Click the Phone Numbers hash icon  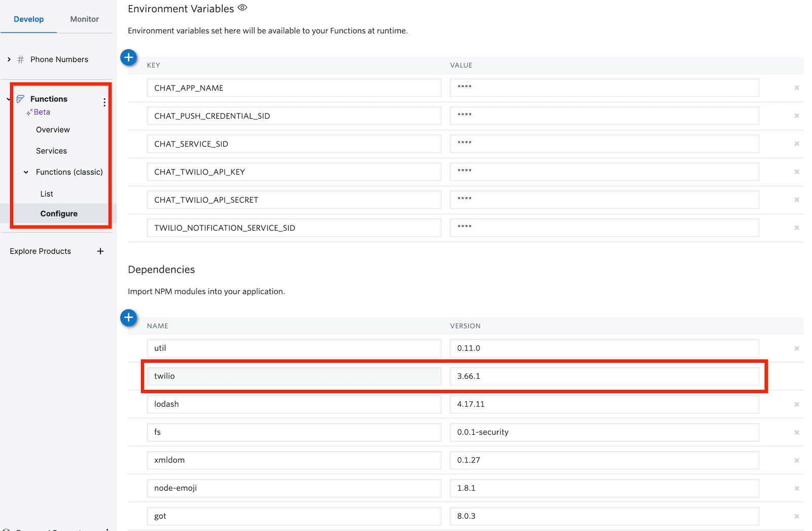click(x=20, y=59)
